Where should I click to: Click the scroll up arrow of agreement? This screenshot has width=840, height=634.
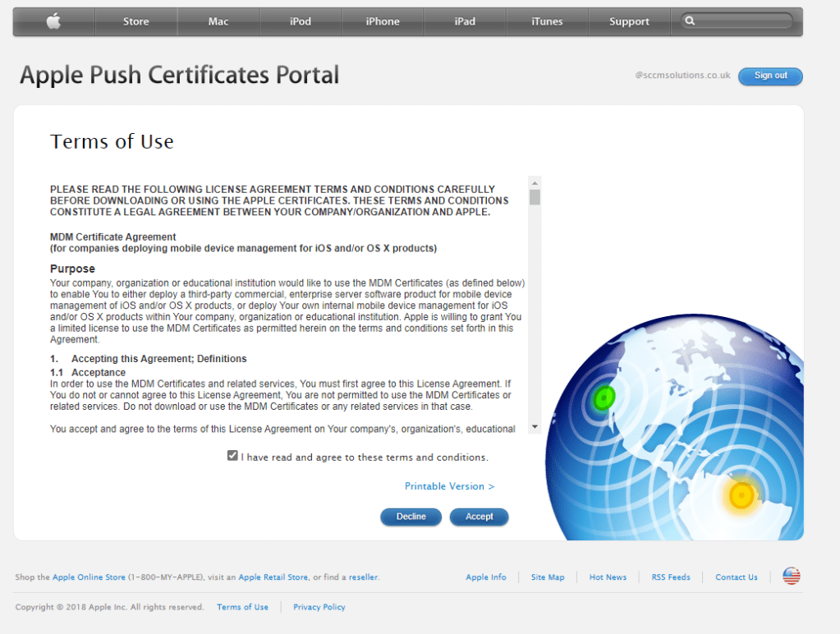tap(535, 182)
